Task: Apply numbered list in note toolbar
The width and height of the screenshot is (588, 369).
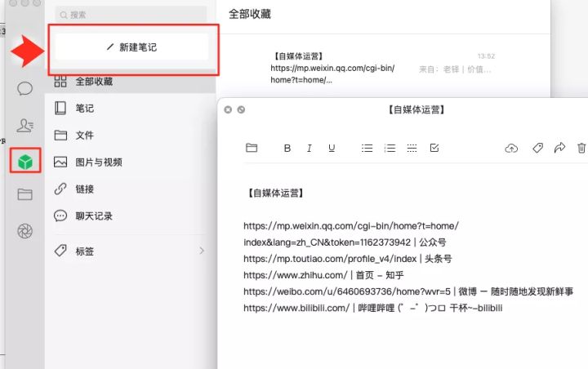Action: [390, 148]
